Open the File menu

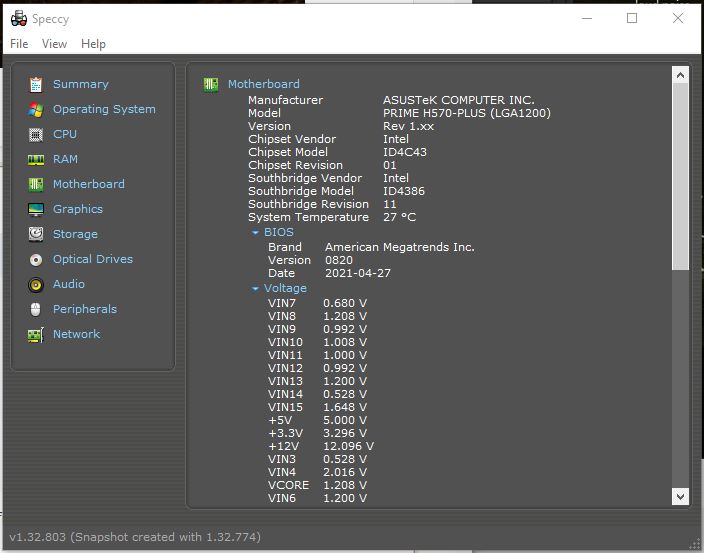click(19, 44)
